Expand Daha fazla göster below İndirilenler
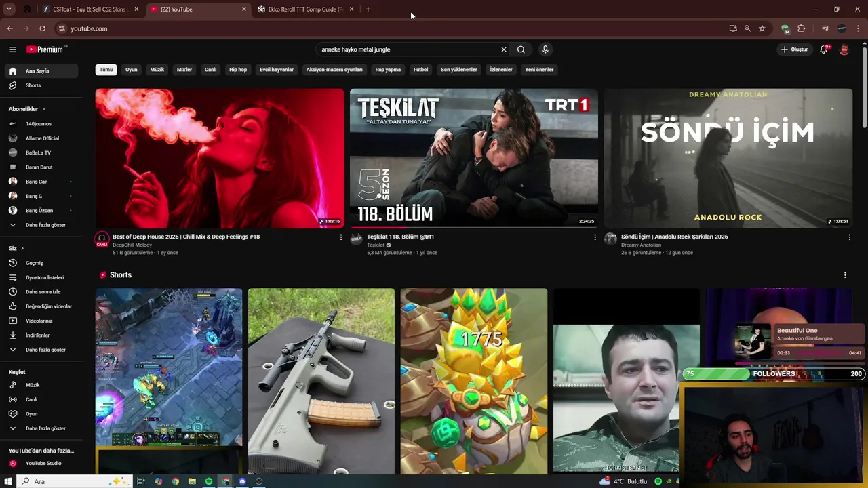The width and height of the screenshot is (868, 488). (x=41, y=350)
